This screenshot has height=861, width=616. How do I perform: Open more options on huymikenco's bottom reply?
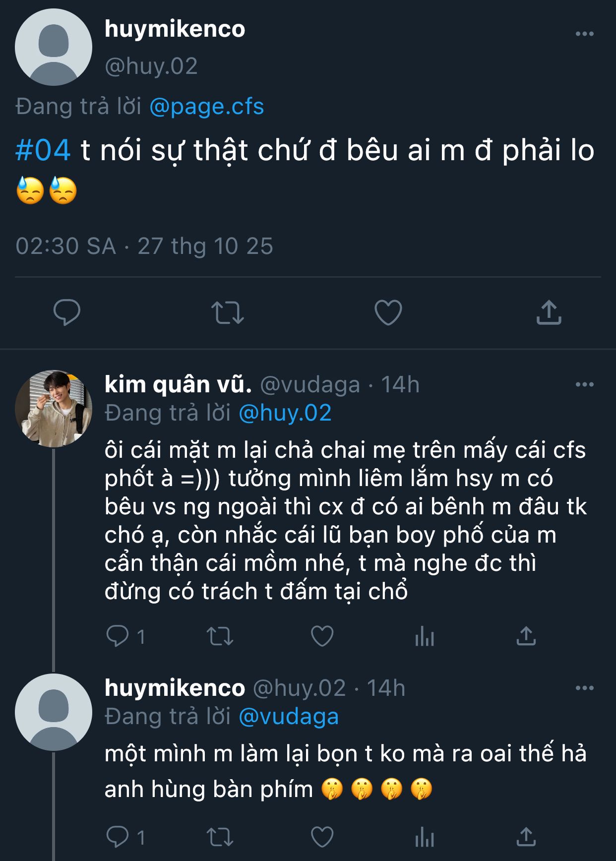(x=584, y=688)
